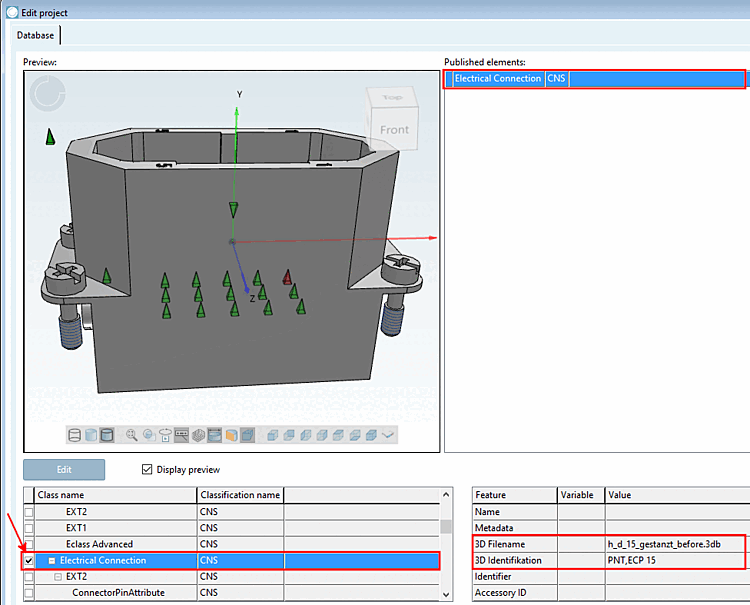
Task: Select the wireframe display mode icon
Action: click(x=74, y=435)
